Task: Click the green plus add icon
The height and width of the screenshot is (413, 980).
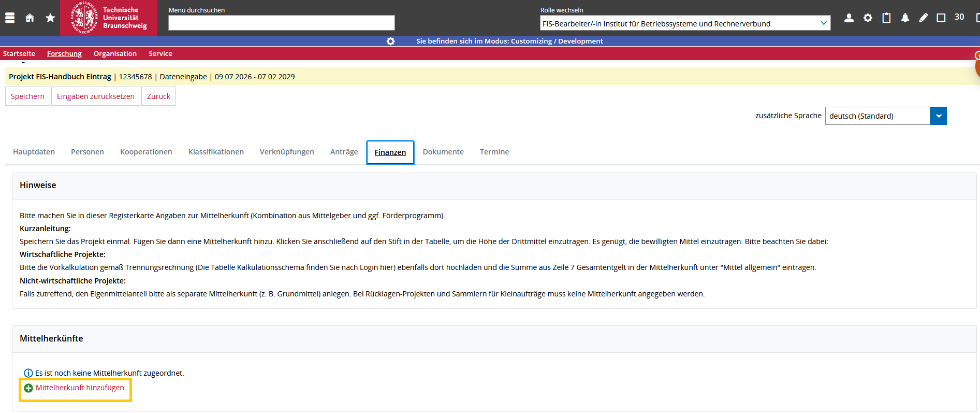Action: point(28,388)
